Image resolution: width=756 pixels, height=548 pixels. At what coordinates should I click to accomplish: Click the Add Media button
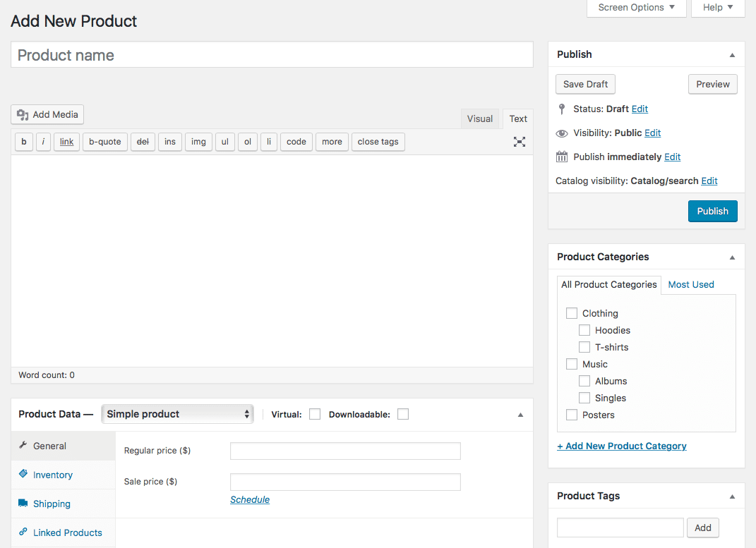[x=47, y=115]
